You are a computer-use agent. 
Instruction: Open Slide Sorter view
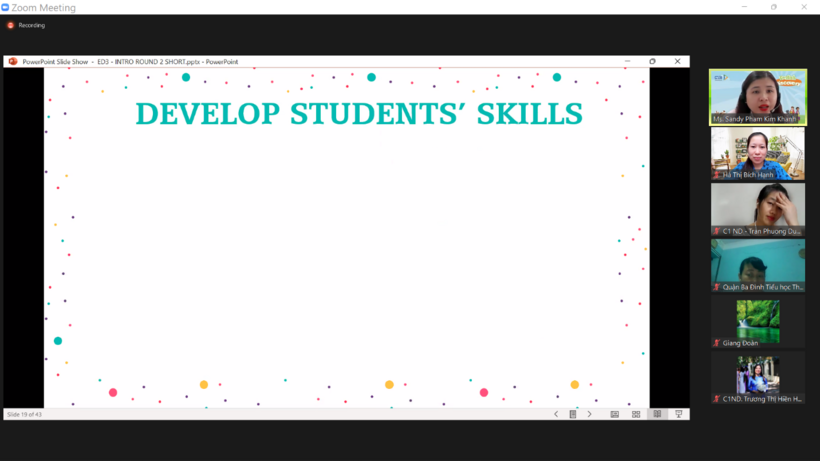(636, 414)
